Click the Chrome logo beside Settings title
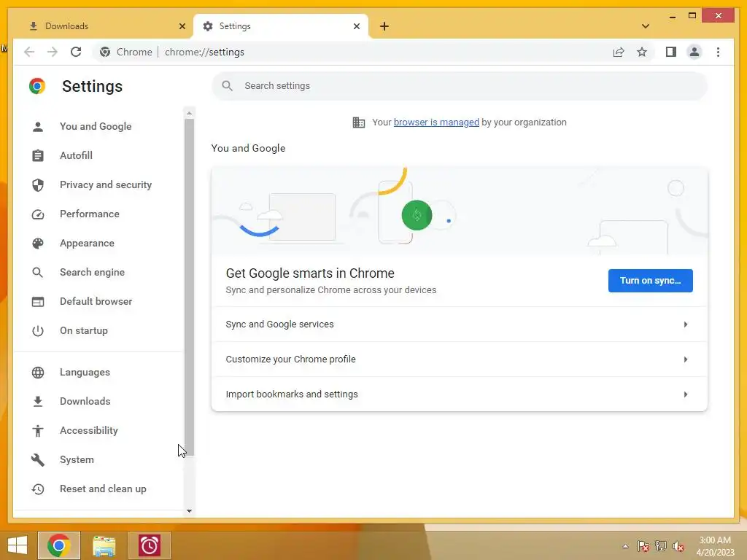This screenshot has height=560, width=747. click(x=37, y=86)
